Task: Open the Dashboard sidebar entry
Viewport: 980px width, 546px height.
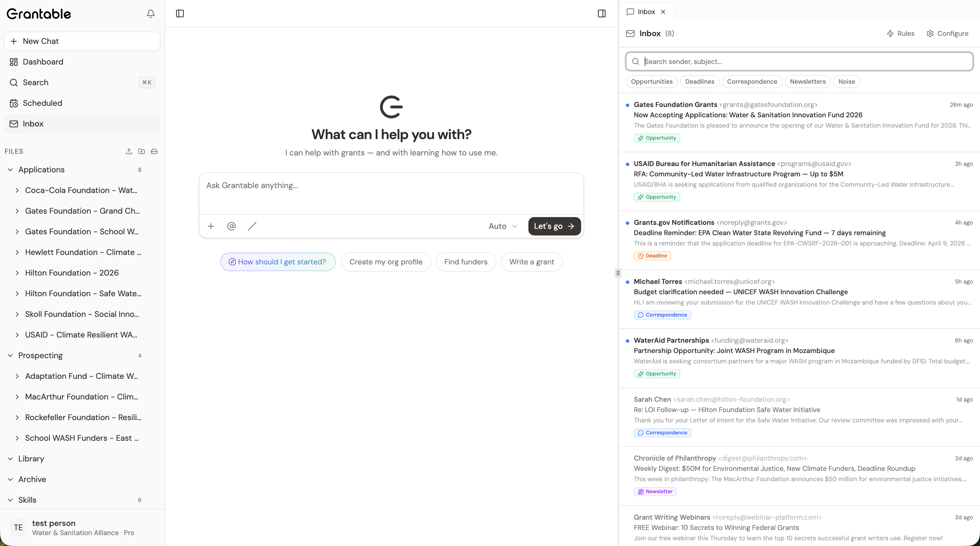Action: [43, 62]
